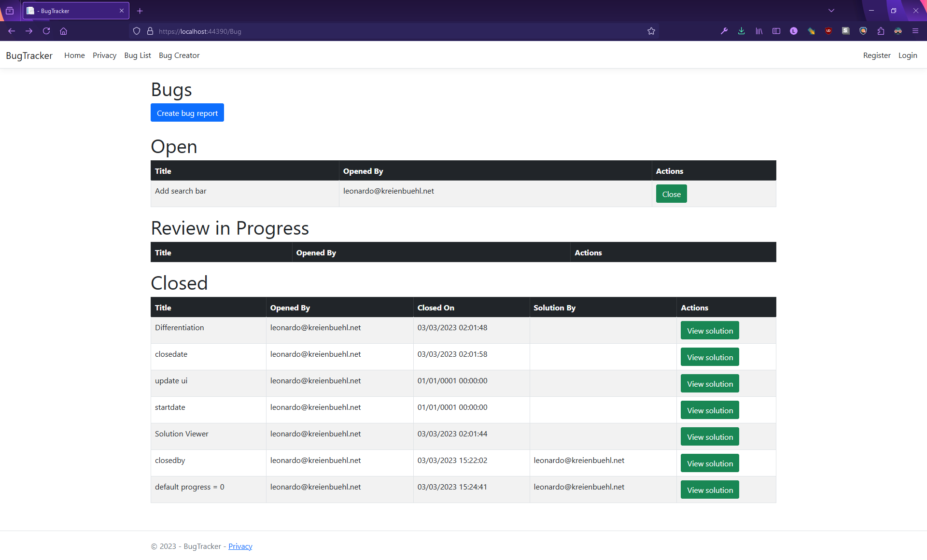Click the tracking protection shield
927x560 pixels.
pos(137,31)
